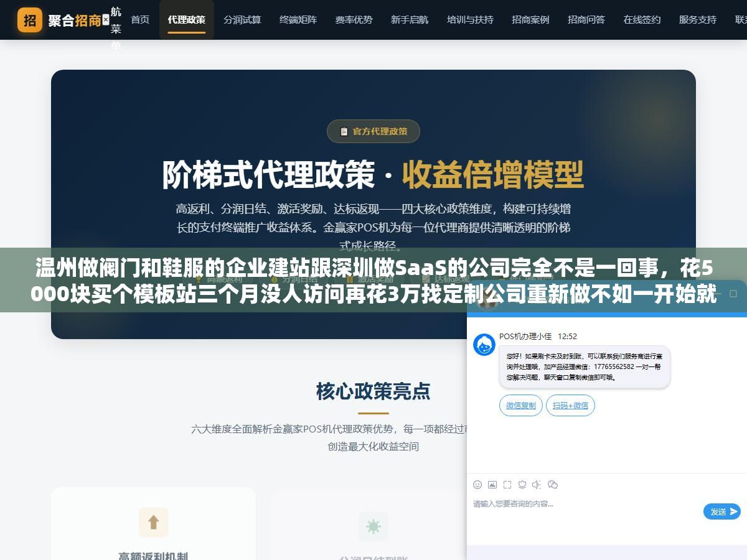This screenshot has width=747, height=560.
Task: Open 培训与扶持 navigation item
Action: (470, 20)
